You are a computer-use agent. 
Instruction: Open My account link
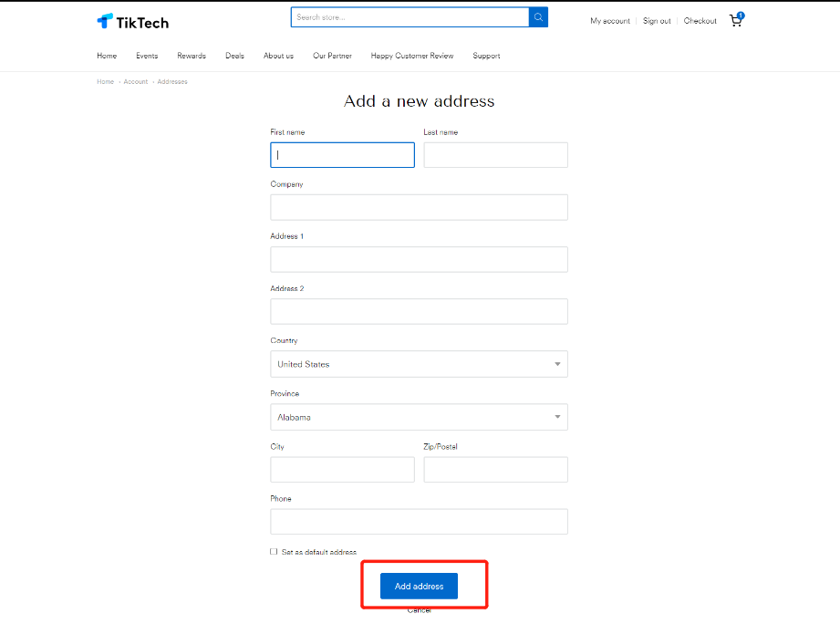(x=610, y=21)
